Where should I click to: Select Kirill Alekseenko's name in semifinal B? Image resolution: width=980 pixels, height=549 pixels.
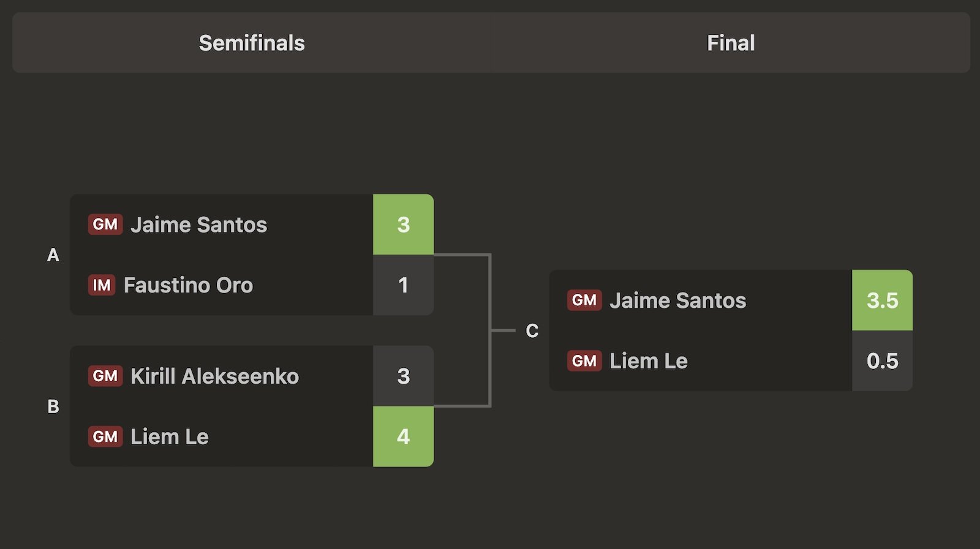point(215,376)
